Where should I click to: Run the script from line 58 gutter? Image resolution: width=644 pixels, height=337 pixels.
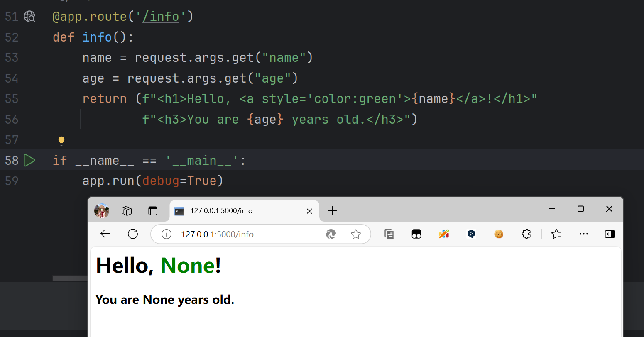tap(29, 160)
